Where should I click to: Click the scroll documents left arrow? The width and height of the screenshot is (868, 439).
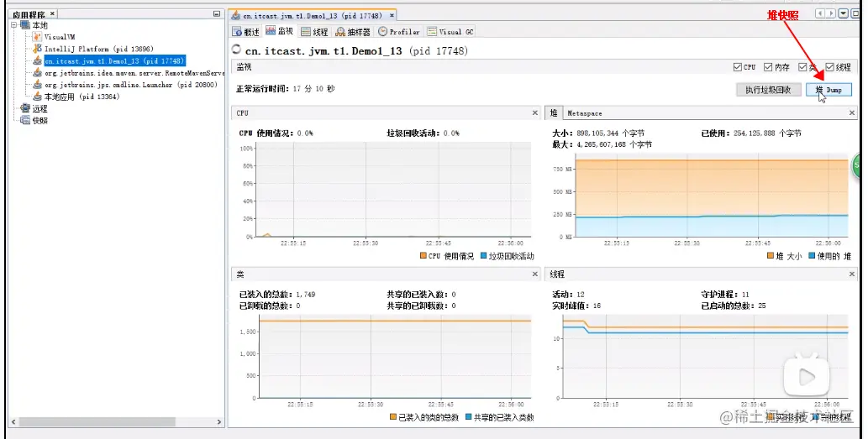coord(820,13)
